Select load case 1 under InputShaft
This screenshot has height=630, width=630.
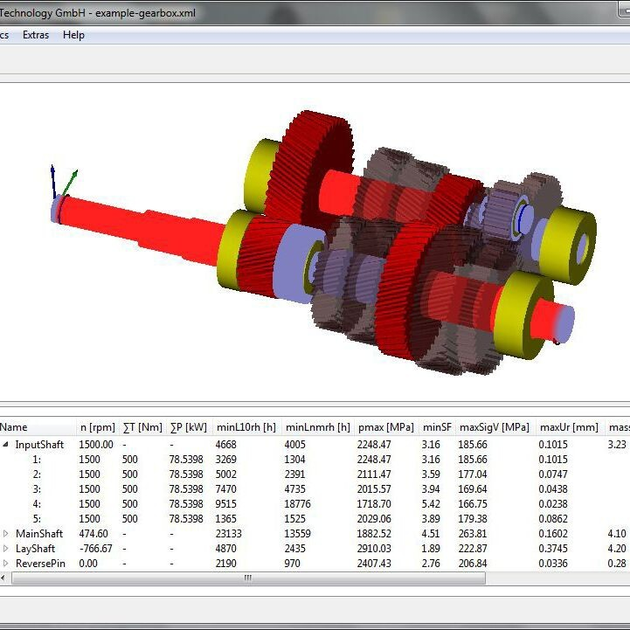tap(36, 459)
